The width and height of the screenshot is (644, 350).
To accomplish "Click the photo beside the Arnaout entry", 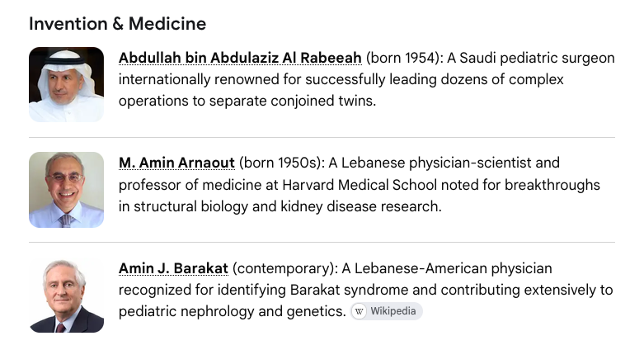I will 66,190.
